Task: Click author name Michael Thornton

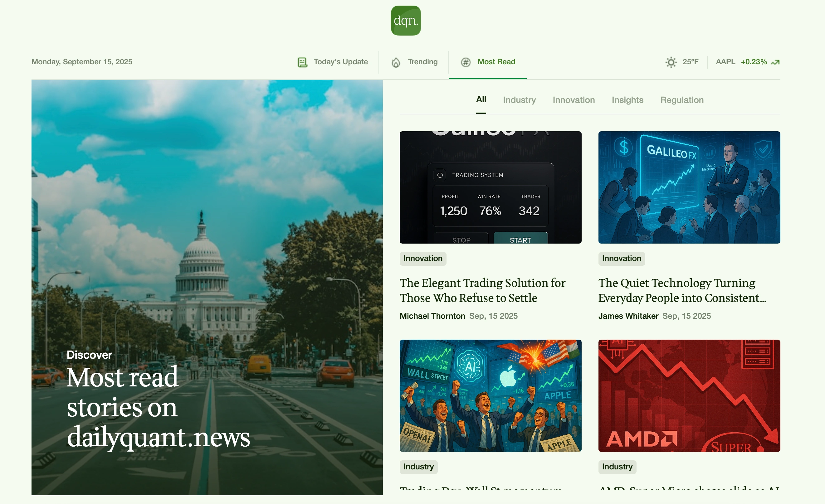Action: (432, 316)
